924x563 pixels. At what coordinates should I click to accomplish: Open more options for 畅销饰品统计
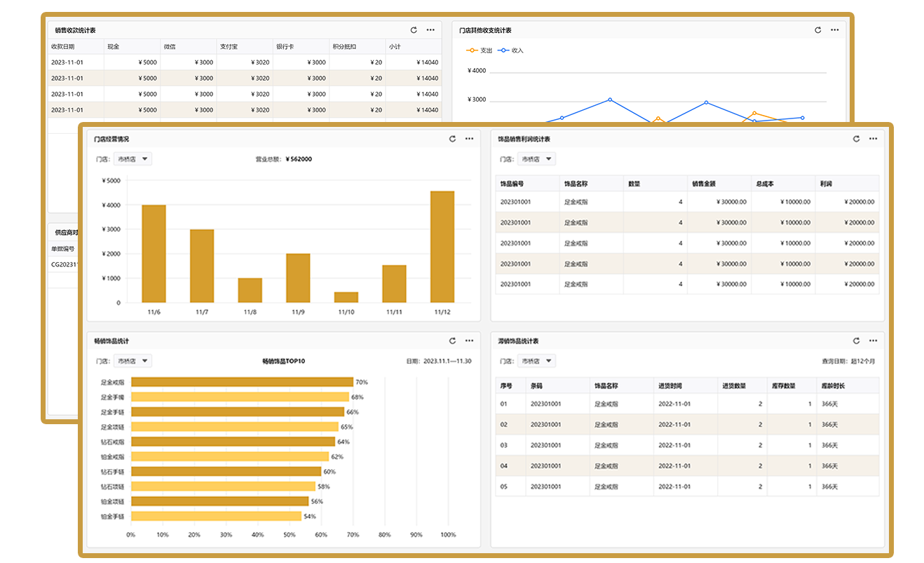click(470, 341)
